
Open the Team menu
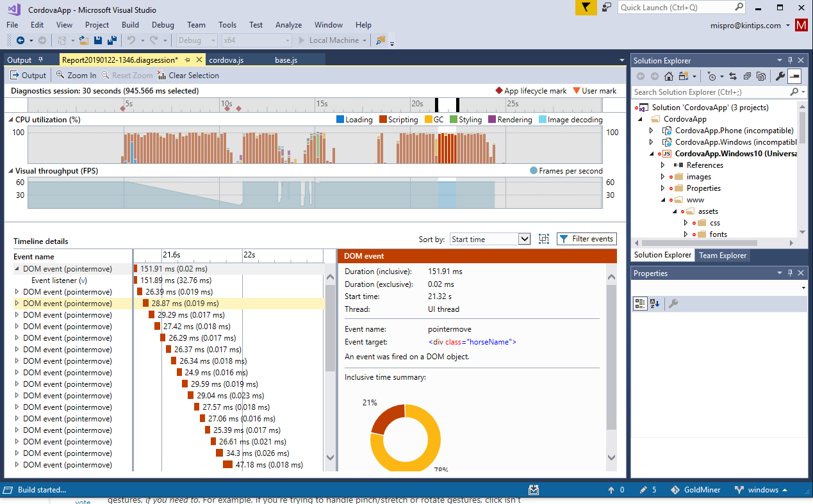coord(196,25)
